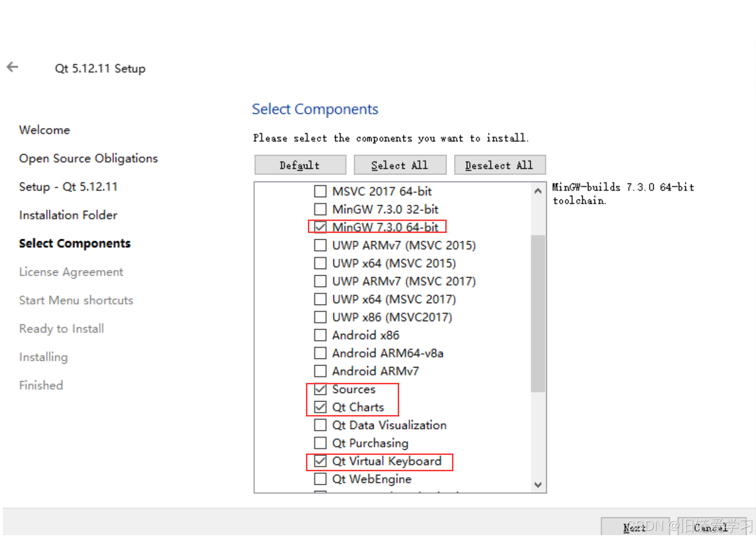Screen dimensions: 756x539
Task: Select the Qt WebEngine row label
Action: point(372,479)
